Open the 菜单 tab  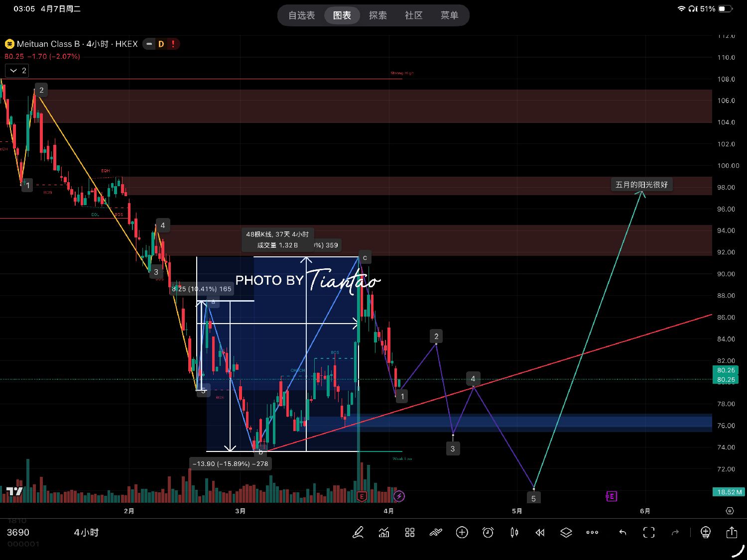450,15
